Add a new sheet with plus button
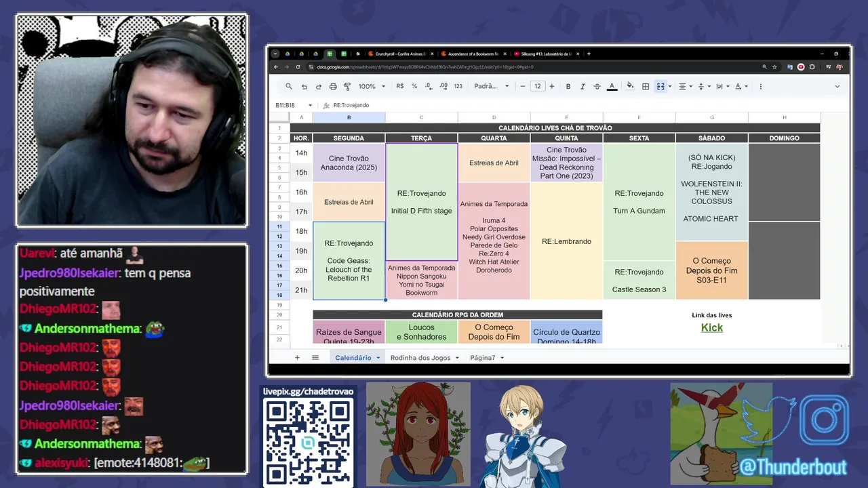Image resolution: width=868 pixels, height=488 pixels. coord(297,357)
